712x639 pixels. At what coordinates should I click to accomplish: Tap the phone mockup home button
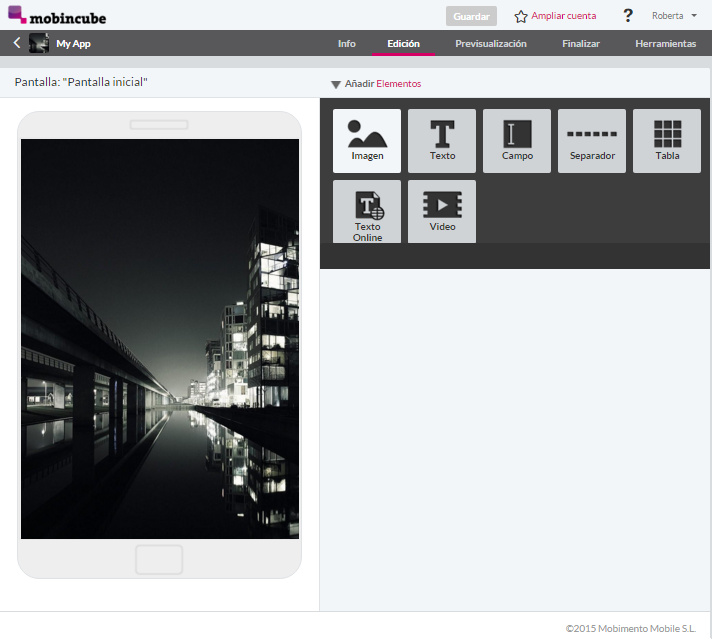159,560
